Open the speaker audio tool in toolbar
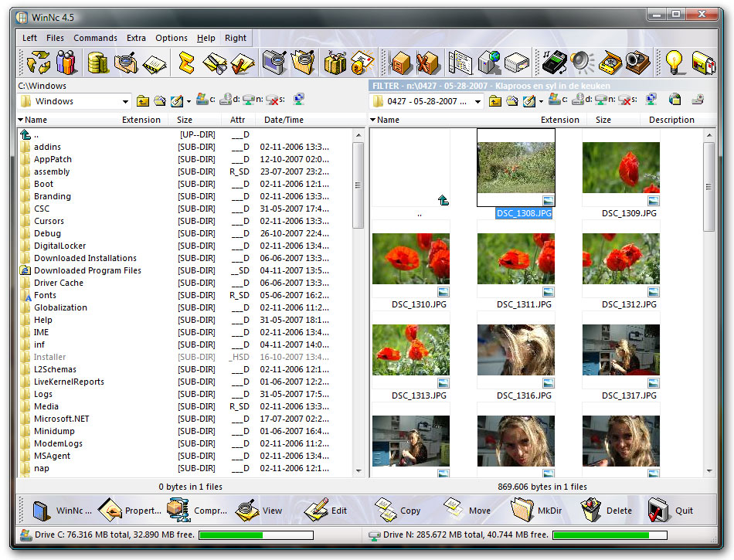 pyautogui.click(x=581, y=63)
